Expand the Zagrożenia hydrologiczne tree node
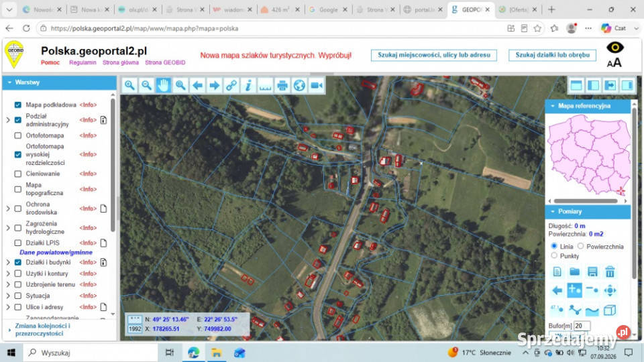The width and height of the screenshot is (644, 362). (x=8, y=228)
